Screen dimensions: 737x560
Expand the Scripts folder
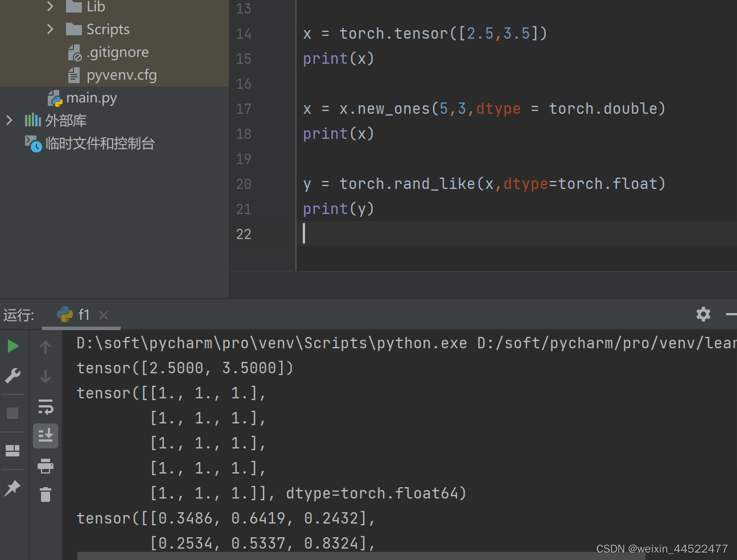(50, 29)
